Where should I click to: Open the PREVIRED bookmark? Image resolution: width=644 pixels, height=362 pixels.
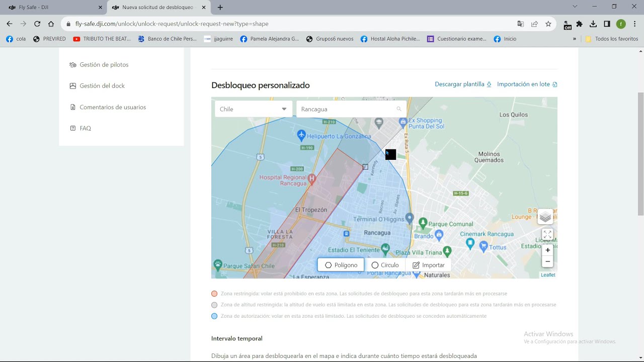(x=49, y=39)
